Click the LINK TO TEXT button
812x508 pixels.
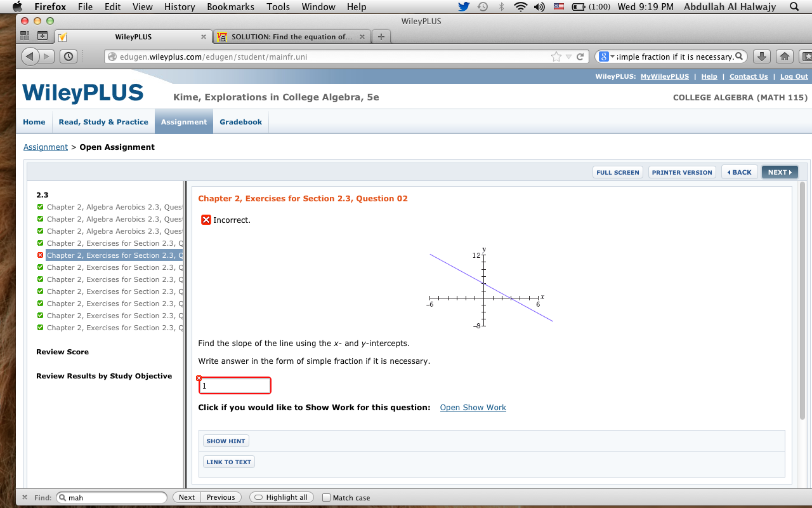[x=228, y=462]
